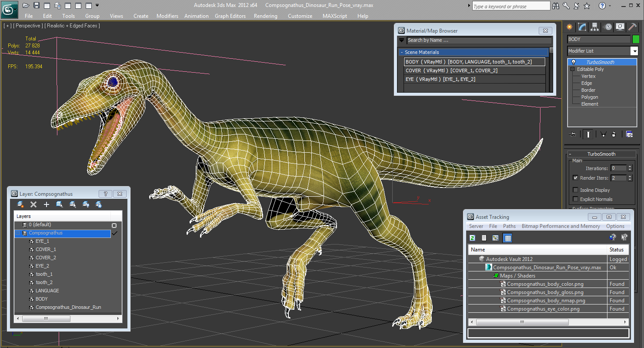Viewport: 644px width, 348px height.
Task: Click list view icon in Asset Tracking
Action: 484,238
